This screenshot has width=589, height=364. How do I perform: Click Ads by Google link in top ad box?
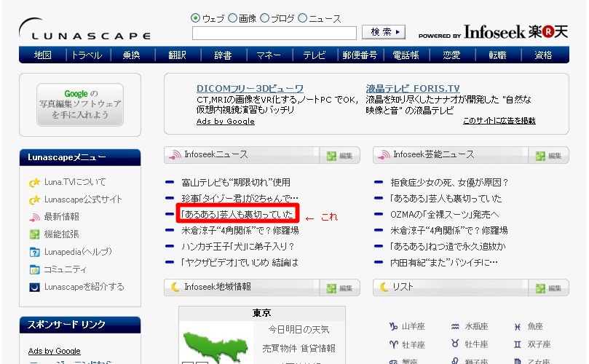[226, 122]
